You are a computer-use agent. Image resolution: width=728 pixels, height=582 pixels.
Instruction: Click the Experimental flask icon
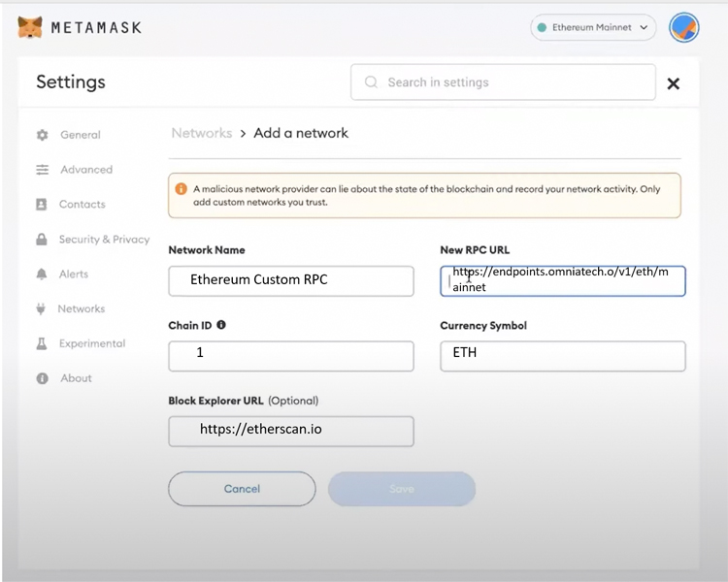(42, 343)
